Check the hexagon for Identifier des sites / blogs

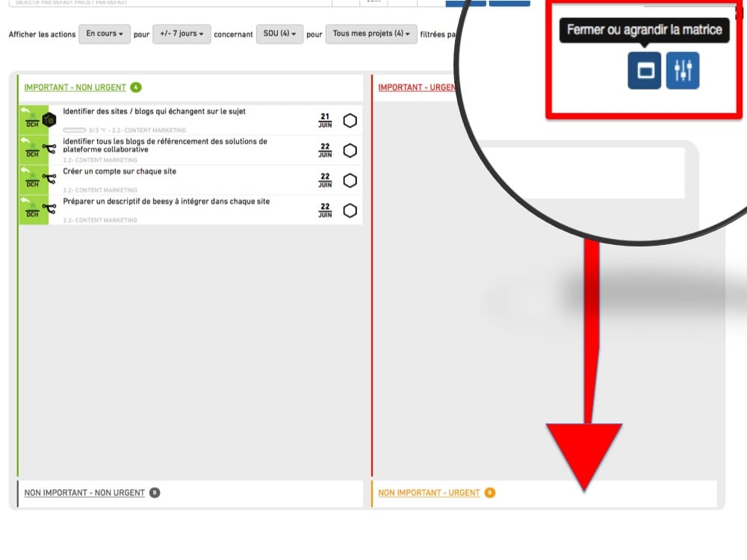tap(350, 120)
